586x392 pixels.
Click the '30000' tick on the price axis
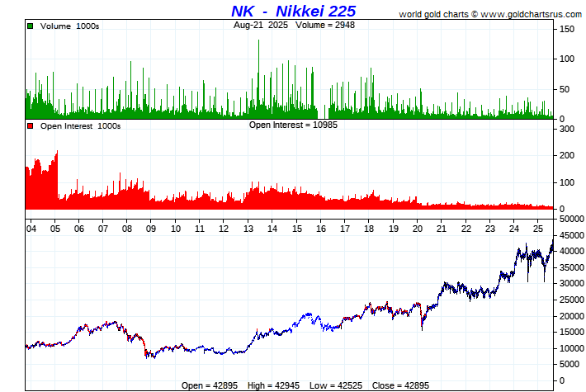571,283
